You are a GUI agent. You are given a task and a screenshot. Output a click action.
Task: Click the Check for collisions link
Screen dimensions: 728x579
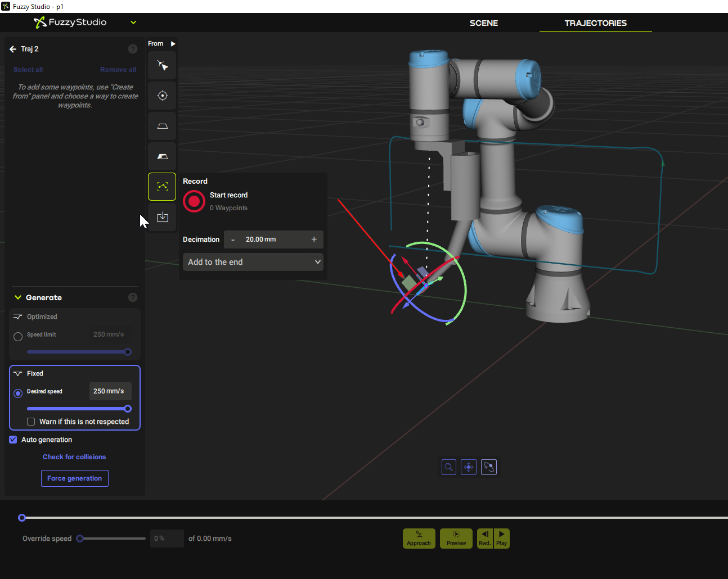click(x=74, y=456)
